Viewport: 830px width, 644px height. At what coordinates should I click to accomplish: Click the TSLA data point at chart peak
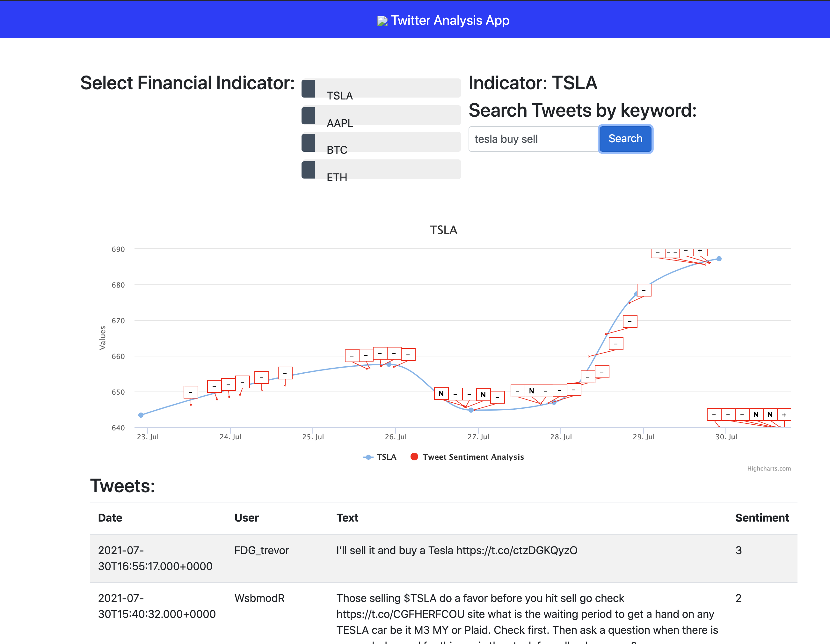(x=719, y=259)
